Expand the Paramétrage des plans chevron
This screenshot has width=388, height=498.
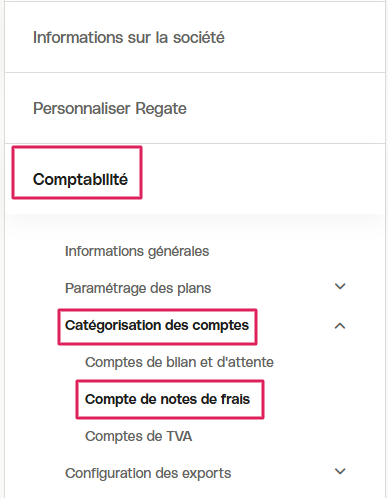coord(340,286)
